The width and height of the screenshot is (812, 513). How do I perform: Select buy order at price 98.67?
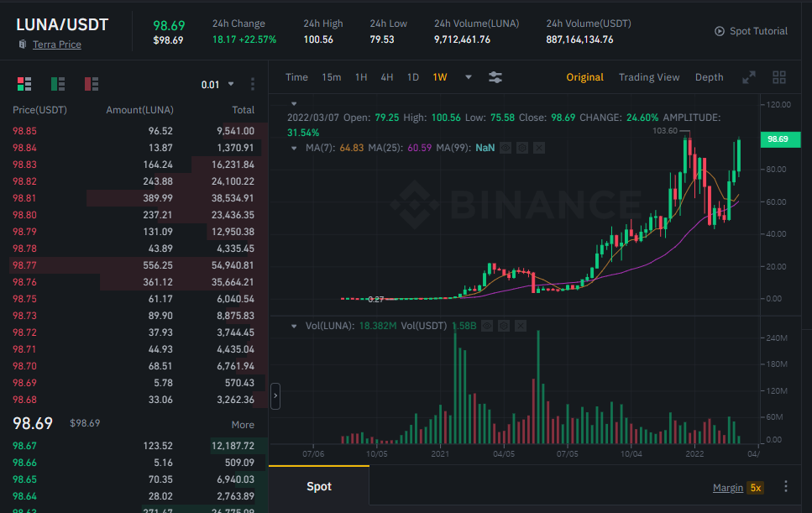(x=134, y=446)
